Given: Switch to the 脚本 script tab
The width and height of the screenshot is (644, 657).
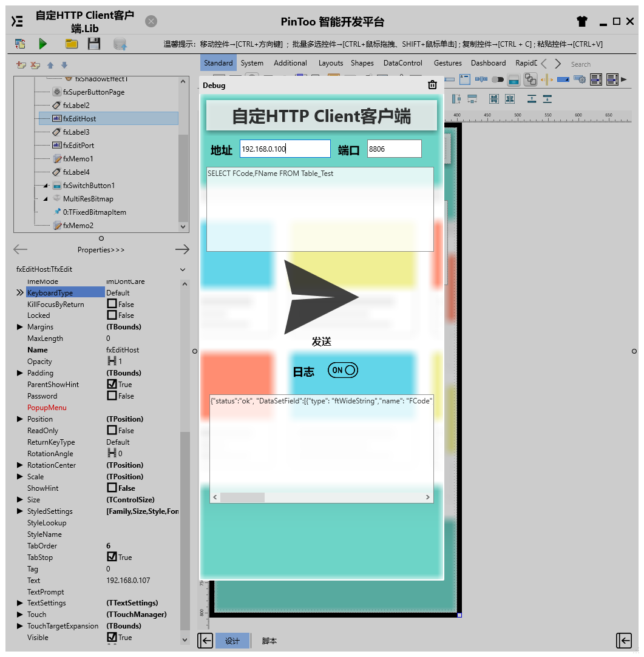Looking at the screenshot, I should [269, 641].
